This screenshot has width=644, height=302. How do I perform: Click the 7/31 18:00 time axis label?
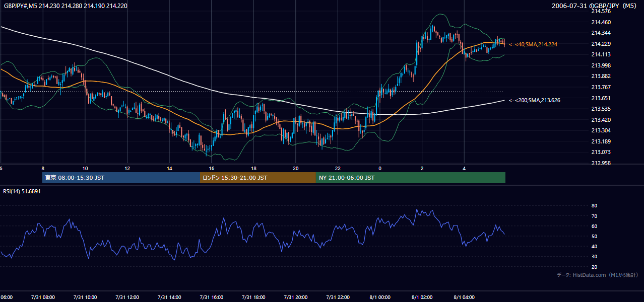[x=253, y=297]
